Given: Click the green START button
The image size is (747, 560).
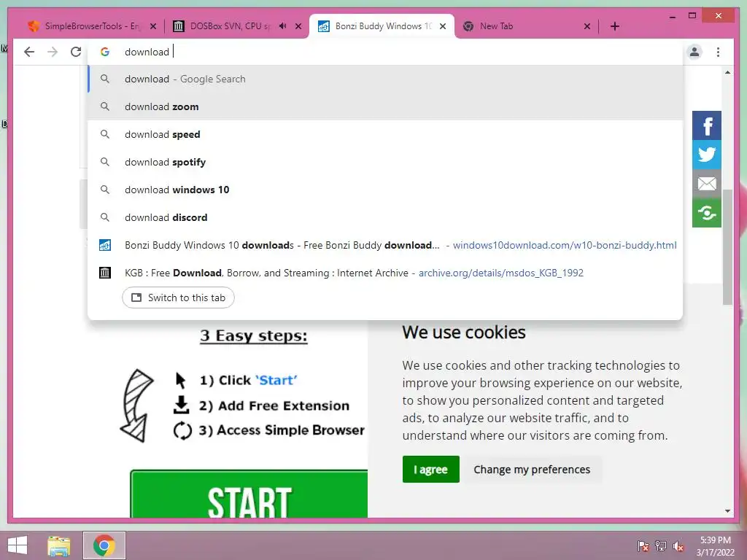Looking at the screenshot, I should pyautogui.click(x=249, y=494).
